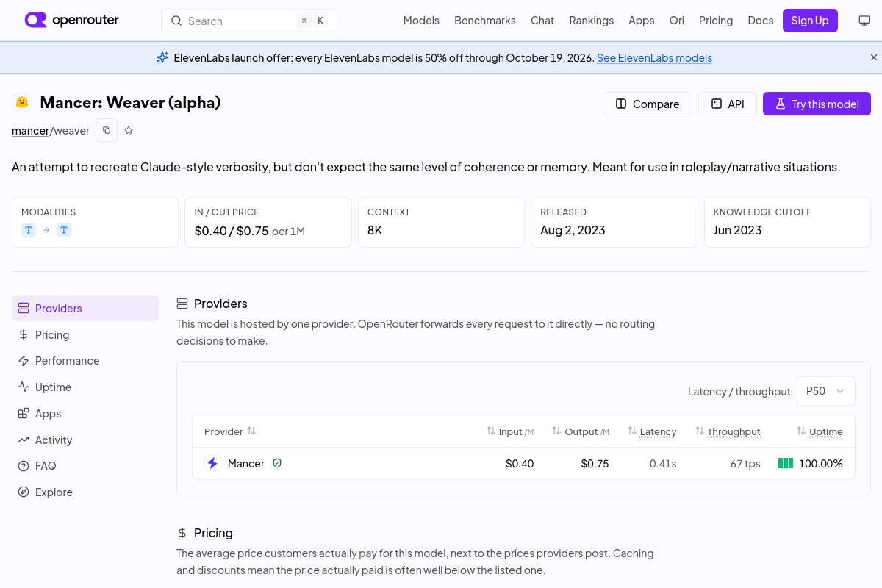Open Rankings from the top navigation
This screenshot has height=588, width=882.
pos(592,21)
